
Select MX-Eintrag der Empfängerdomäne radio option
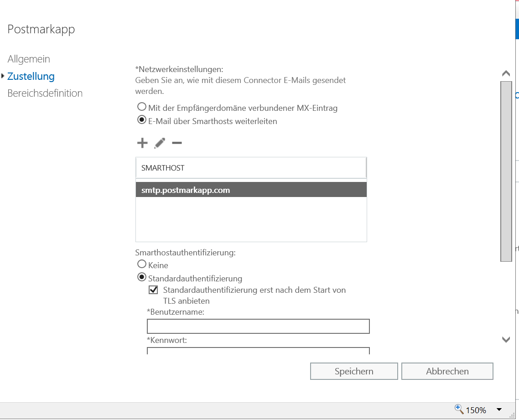coord(142,107)
